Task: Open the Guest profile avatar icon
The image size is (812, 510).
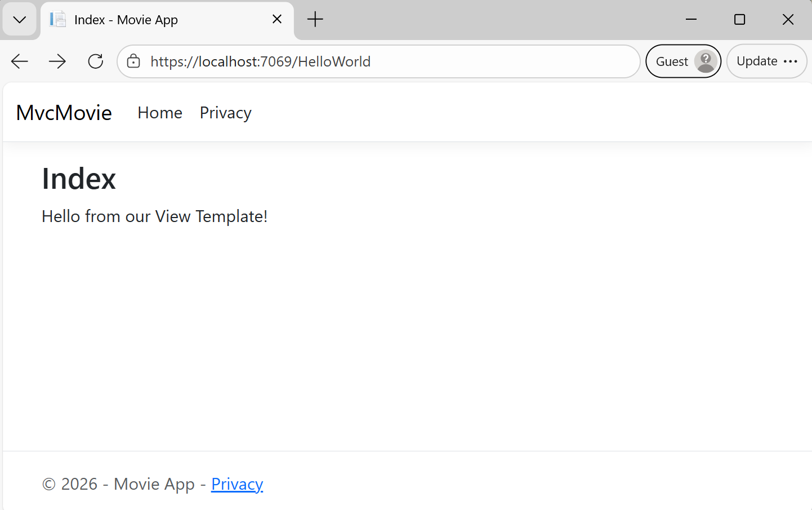Action: [x=706, y=61]
